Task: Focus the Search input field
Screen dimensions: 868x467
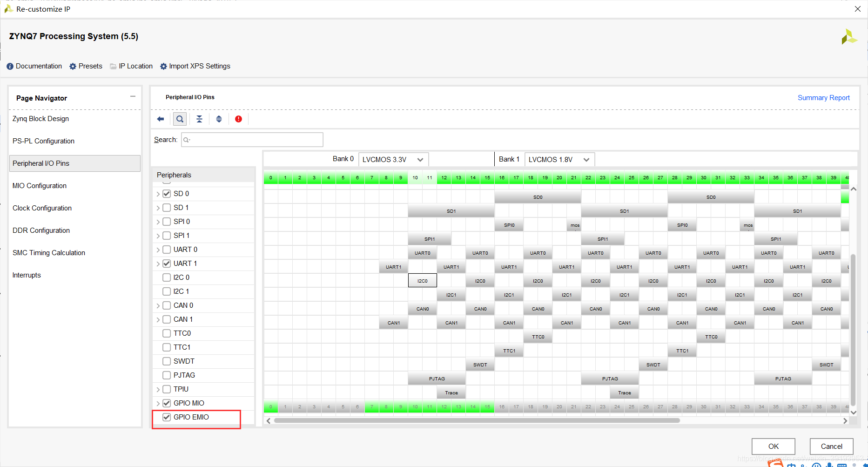Action: 252,140
